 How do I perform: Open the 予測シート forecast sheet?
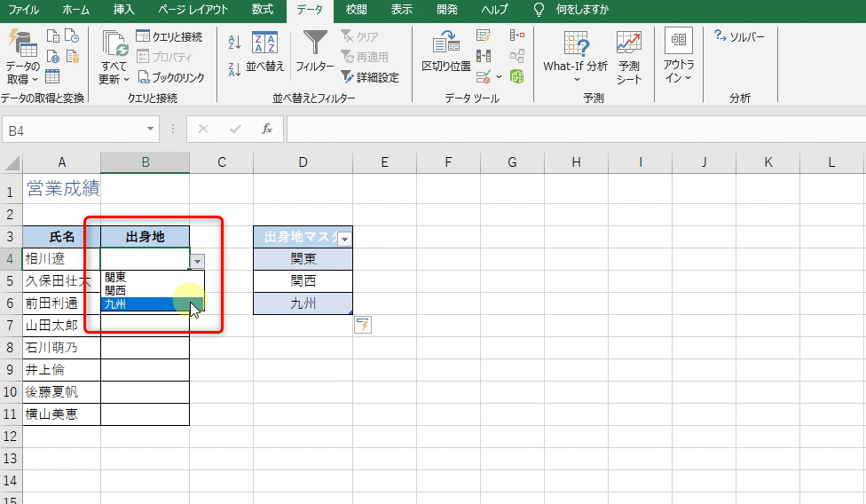pos(629,57)
